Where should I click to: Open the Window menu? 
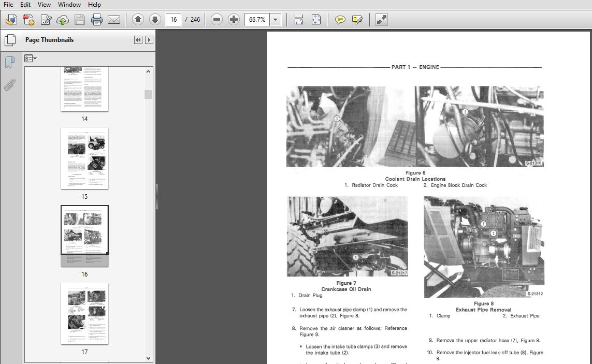[x=69, y=5]
